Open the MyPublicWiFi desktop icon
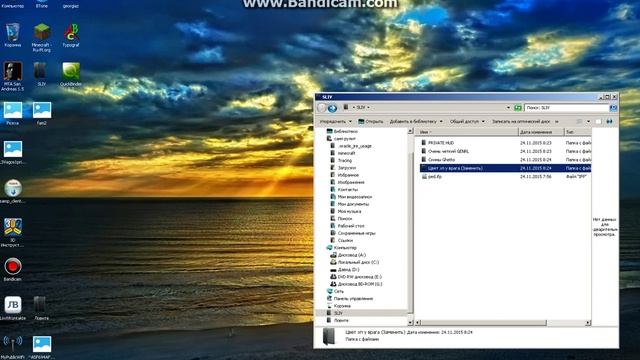Screen dimensions: 640x360 [13, 347]
